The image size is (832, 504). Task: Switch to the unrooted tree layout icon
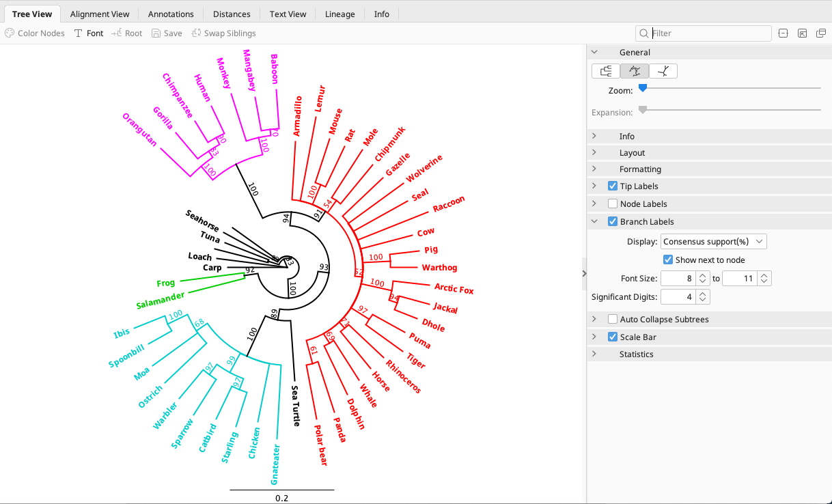point(663,70)
